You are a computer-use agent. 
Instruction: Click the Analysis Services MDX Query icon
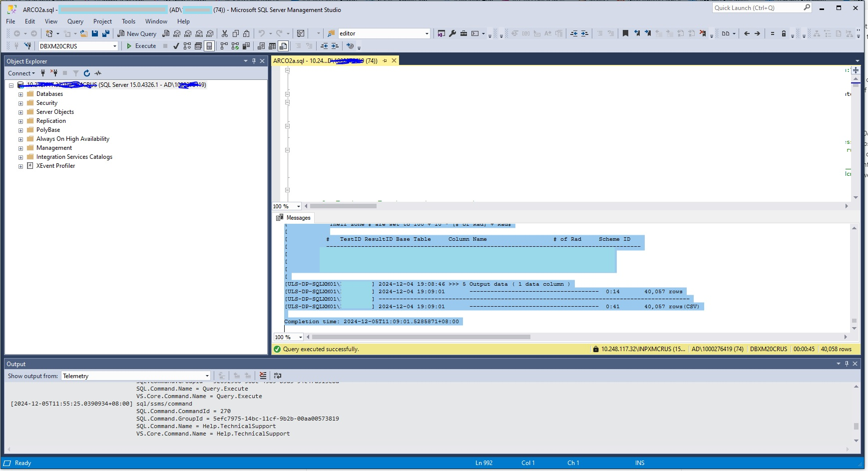(177, 33)
